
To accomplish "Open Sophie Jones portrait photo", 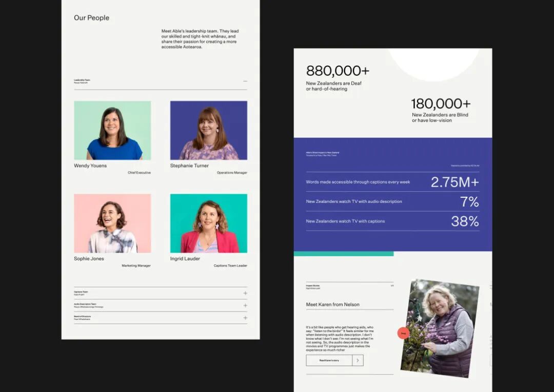I will point(112,223).
